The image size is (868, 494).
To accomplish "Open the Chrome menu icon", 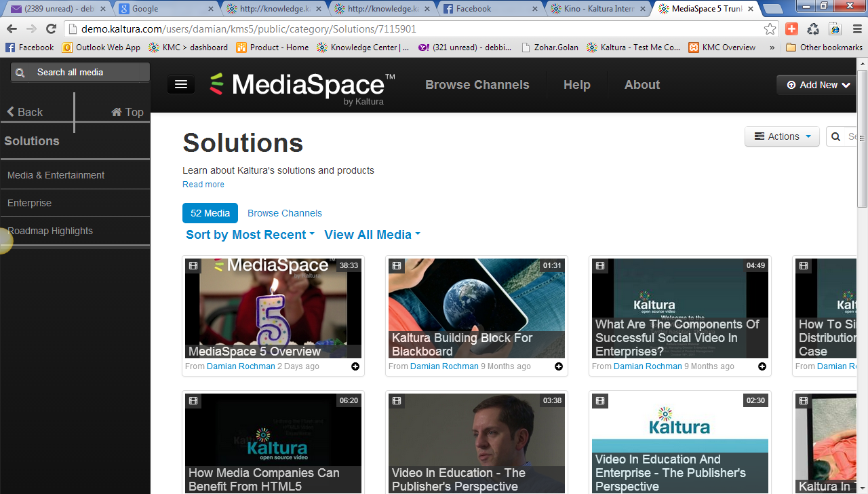I will pyautogui.click(x=857, y=29).
